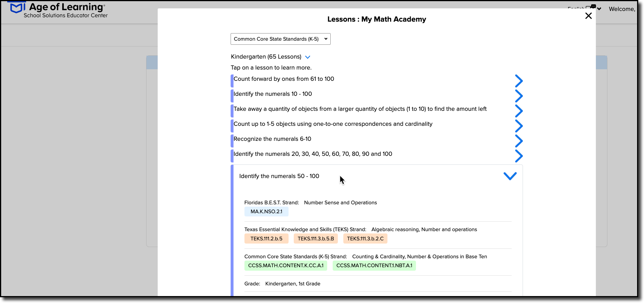Click Floridas B.E.S.T. Strand label
The width and height of the screenshot is (644, 303).
pos(272,203)
